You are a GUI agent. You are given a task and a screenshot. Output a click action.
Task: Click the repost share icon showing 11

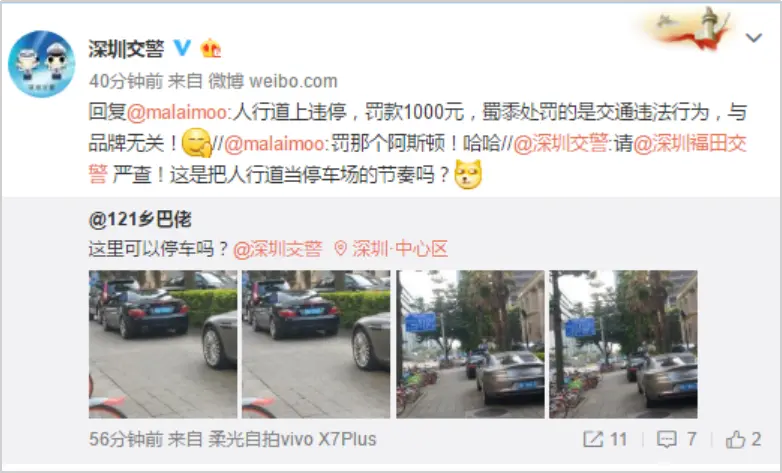tap(593, 439)
